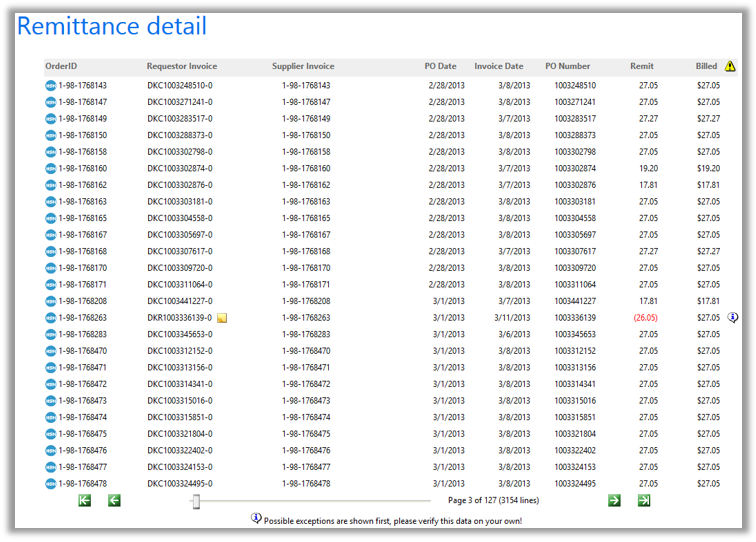The width and height of the screenshot is (756, 542).
Task: Click order icon for 1-98-1768171
Action: [x=51, y=285]
